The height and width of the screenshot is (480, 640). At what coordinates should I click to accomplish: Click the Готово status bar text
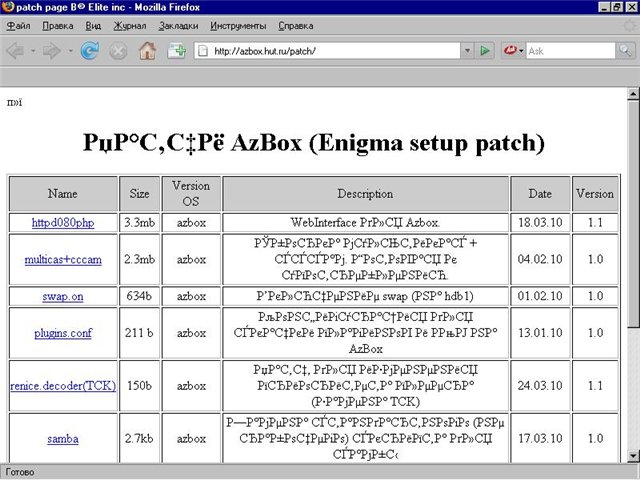pos(20,472)
